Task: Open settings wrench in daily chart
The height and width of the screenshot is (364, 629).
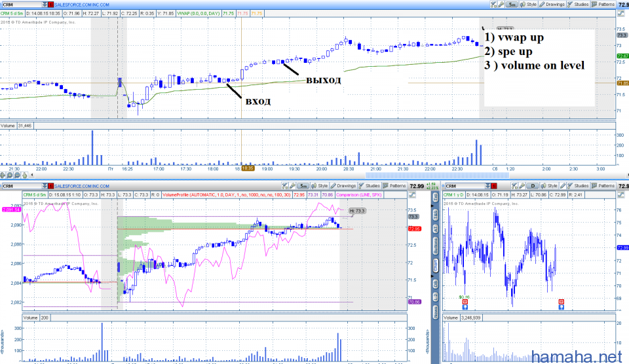Action: click(x=522, y=186)
